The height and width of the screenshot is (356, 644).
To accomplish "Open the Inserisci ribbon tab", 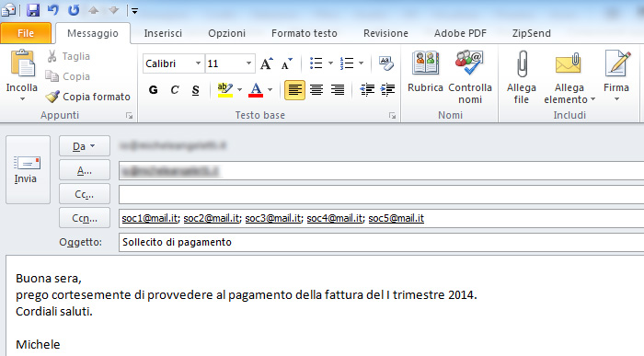I will pos(163,33).
